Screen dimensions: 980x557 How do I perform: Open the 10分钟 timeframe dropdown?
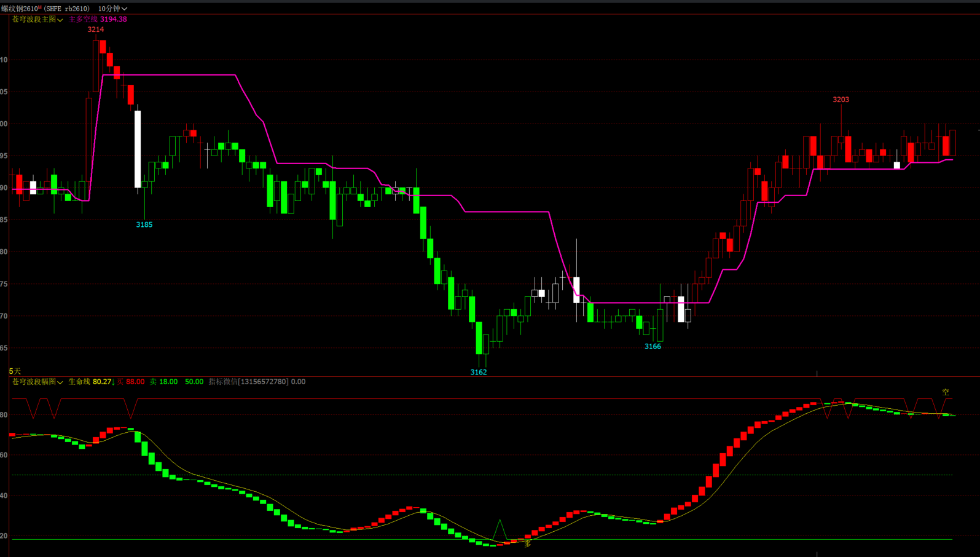coord(112,9)
